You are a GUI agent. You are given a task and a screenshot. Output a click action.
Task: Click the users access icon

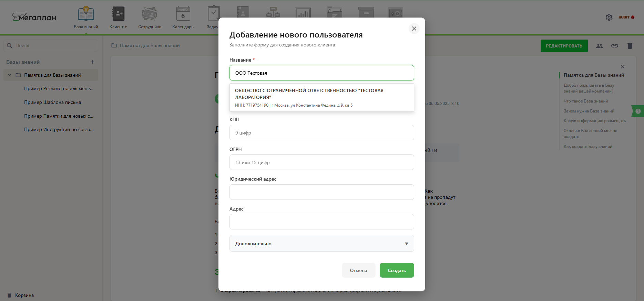pyautogui.click(x=600, y=46)
